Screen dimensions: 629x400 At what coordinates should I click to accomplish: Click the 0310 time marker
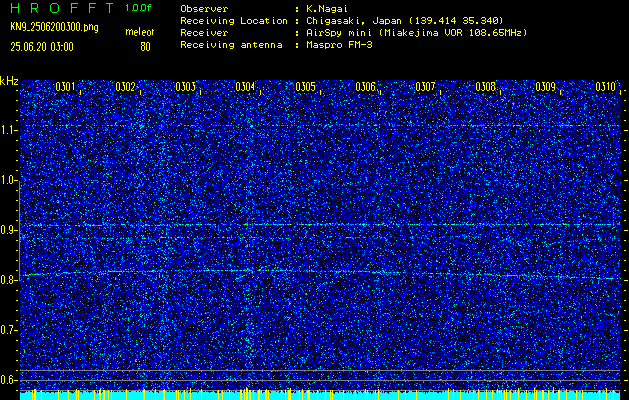tap(605, 87)
